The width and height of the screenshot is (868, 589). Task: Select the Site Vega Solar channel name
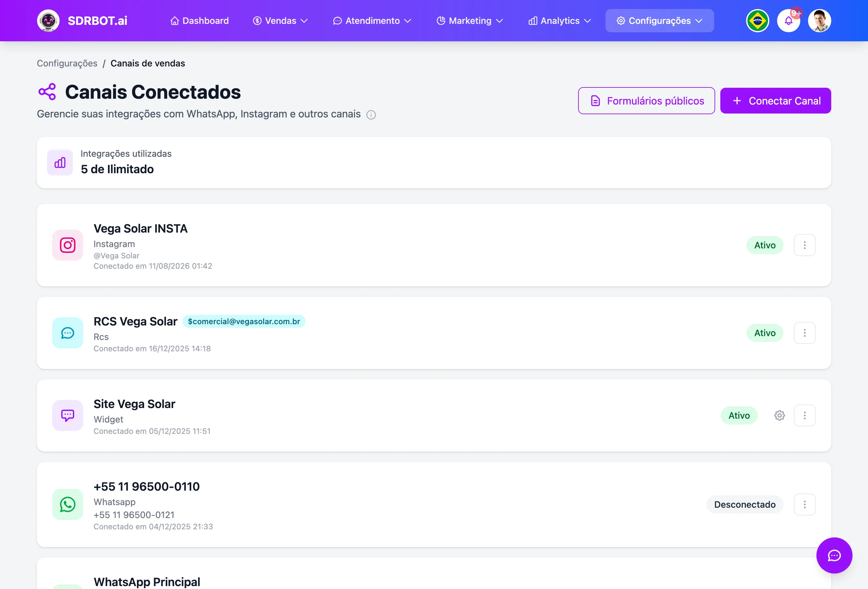click(134, 404)
